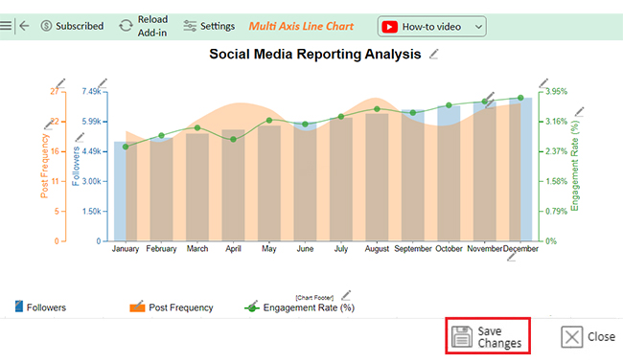The height and width of the screenshot is (364, 623).
Task: Expand the How-to video dropdown
Action: coord(479,27)
